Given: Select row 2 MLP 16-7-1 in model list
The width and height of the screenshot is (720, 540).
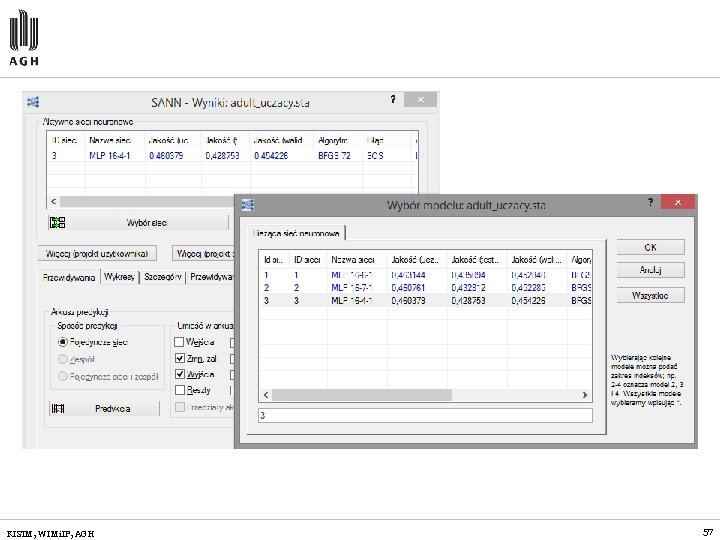Looking at the screenshot, I should (x=425, y=288).
